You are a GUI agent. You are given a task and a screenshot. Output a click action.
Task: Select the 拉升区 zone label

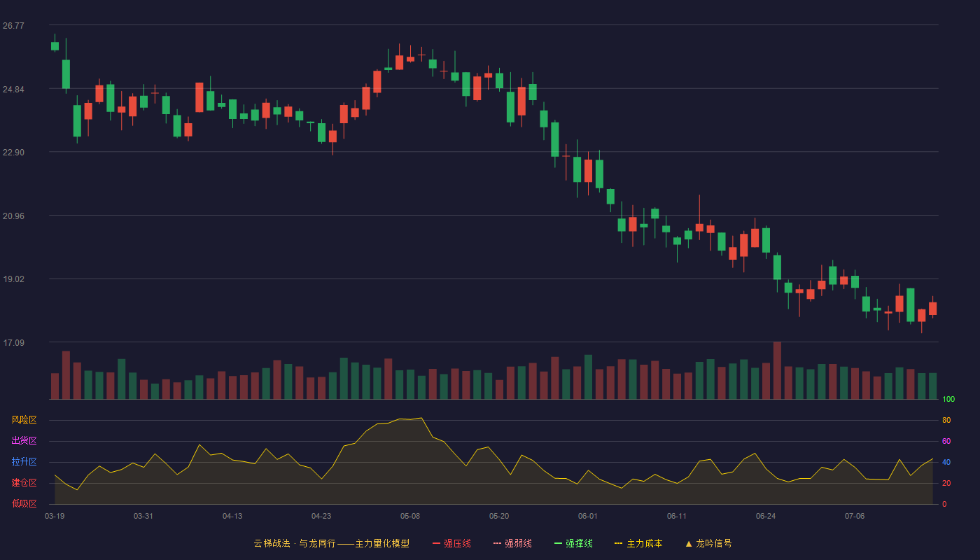point(24,462)
